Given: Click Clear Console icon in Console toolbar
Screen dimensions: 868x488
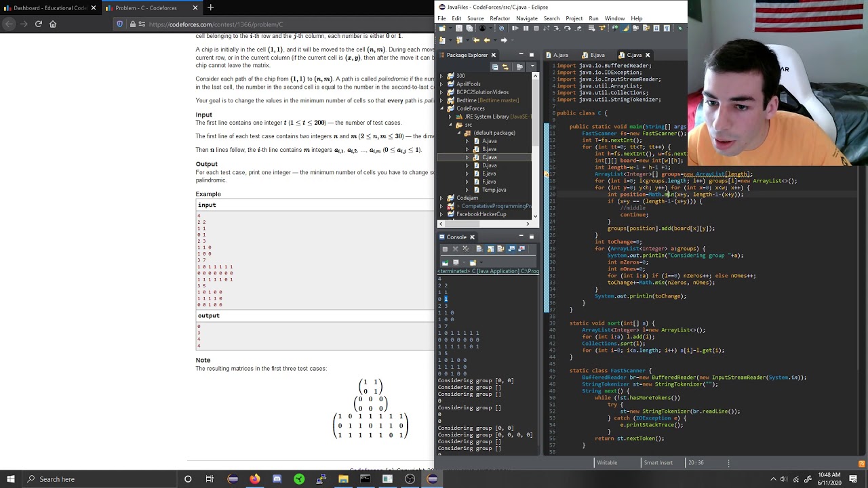Looking at the screenshot, I should (479, 249).
